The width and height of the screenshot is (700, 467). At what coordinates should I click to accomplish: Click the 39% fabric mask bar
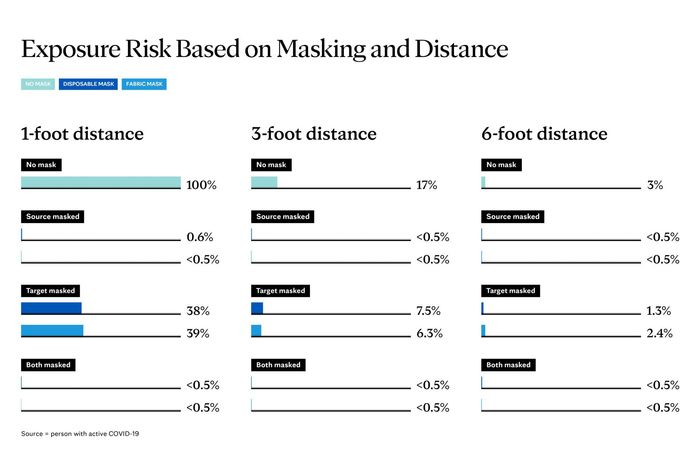tap(52, 331)
